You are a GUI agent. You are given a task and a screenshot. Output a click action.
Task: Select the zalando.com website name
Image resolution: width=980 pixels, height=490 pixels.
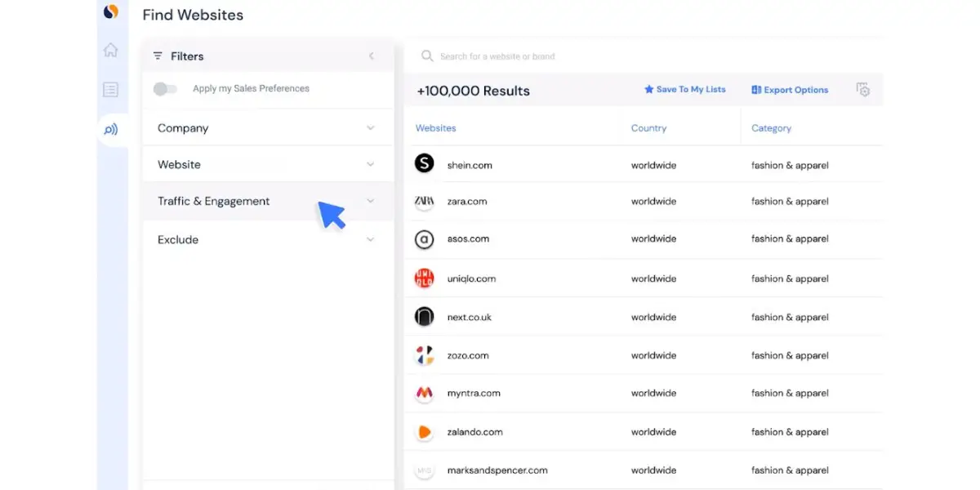coord(475,432)
